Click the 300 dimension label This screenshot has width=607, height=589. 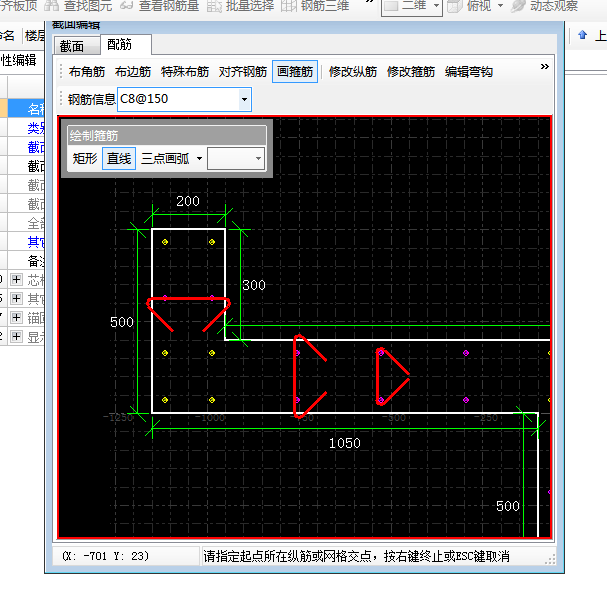(x=254, y=285)
